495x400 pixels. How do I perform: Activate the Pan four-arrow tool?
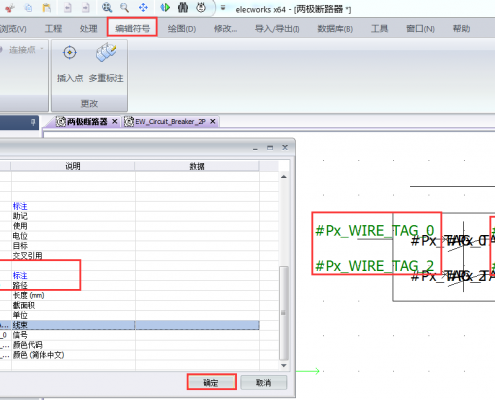[x=143, y=7]
